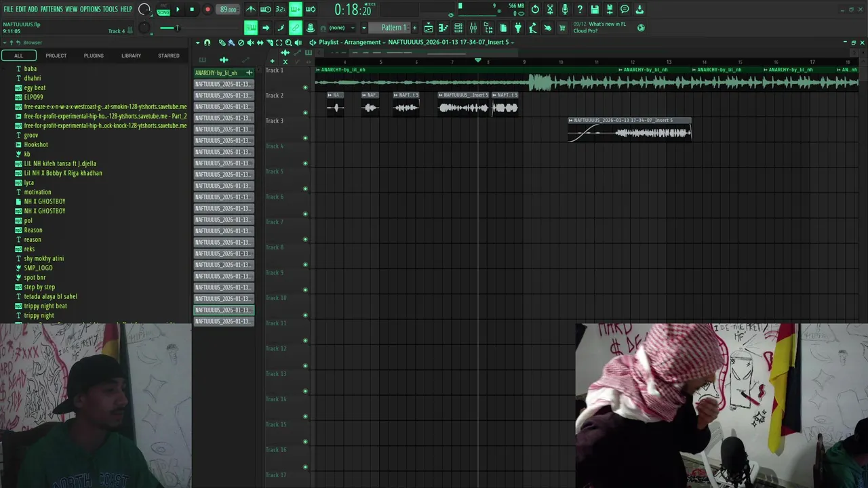
Task: Open the online news globe icon
Action: click(x=641, y=28)
